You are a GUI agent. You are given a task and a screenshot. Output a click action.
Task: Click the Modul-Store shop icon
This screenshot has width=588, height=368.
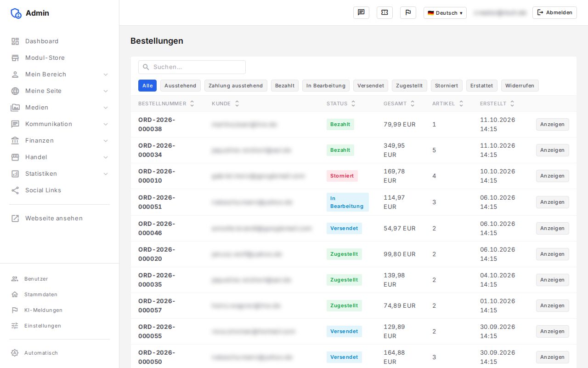tap(15, 58)
